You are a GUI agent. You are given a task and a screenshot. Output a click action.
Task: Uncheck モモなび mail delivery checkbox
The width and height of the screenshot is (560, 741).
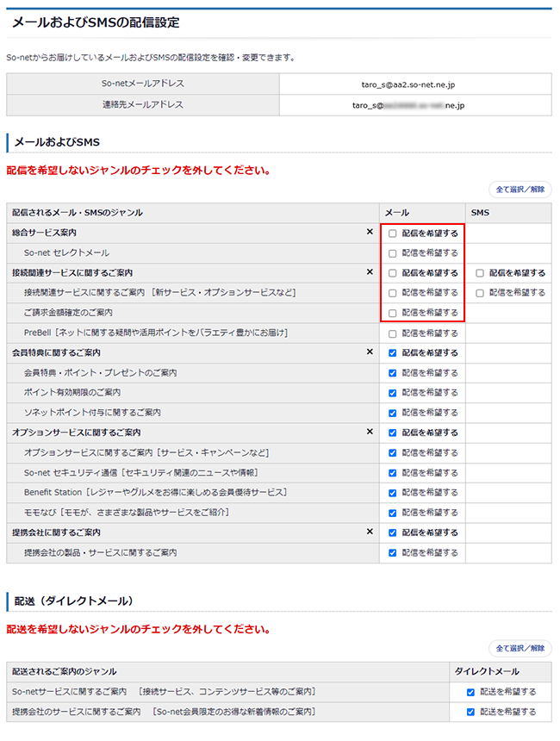point(393,513)
